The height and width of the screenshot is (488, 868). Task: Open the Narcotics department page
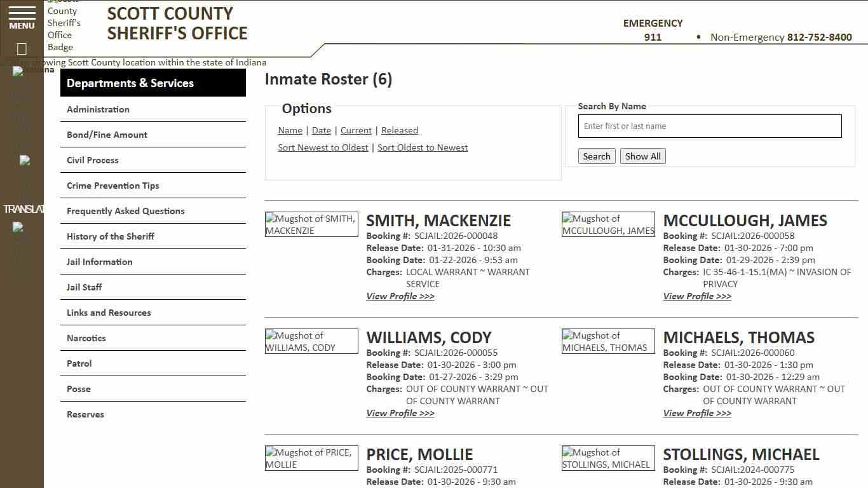pos(86,337)
